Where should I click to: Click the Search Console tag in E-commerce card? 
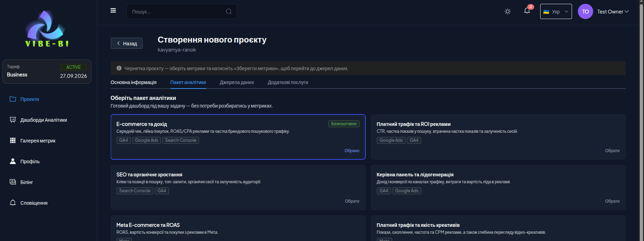[181, 140]
